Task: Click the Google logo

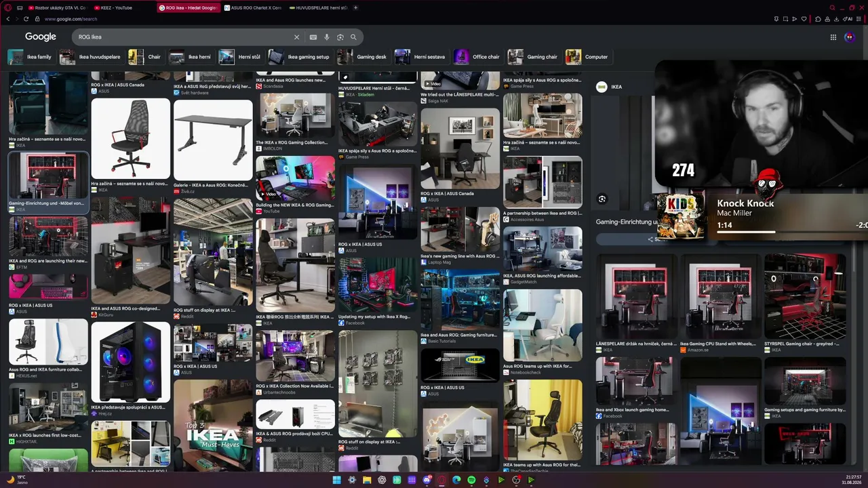Action: [x=41, y=37]
